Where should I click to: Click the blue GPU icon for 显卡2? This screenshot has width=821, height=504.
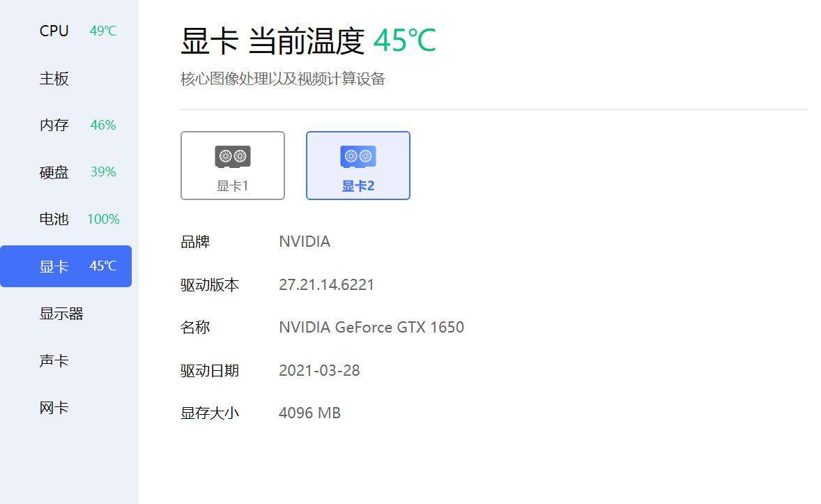point(358,157)
